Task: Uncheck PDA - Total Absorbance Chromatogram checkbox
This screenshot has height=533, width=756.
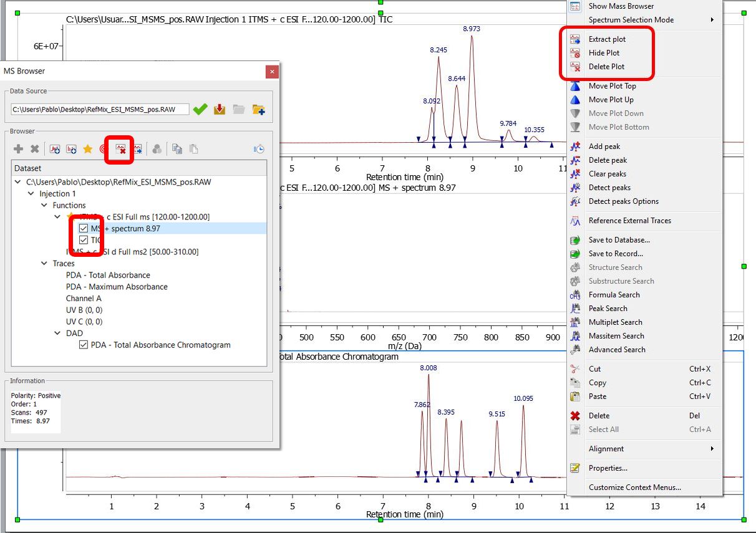Action: pos(84,345)
